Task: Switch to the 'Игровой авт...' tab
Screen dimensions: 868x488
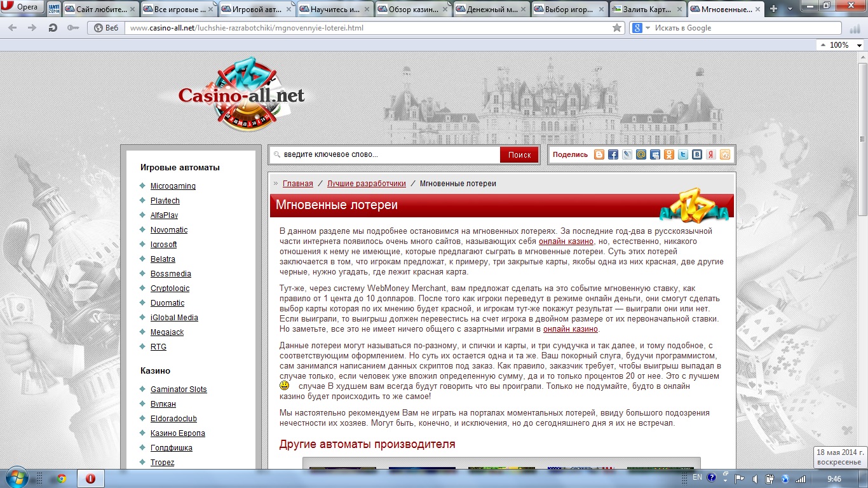Action: [x=257, y=10]
